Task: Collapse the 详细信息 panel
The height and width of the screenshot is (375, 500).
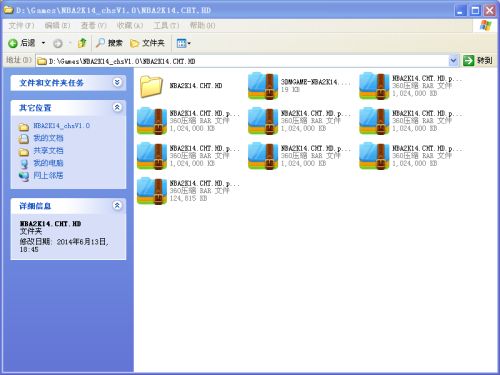Action: click(x=117, y=206)
